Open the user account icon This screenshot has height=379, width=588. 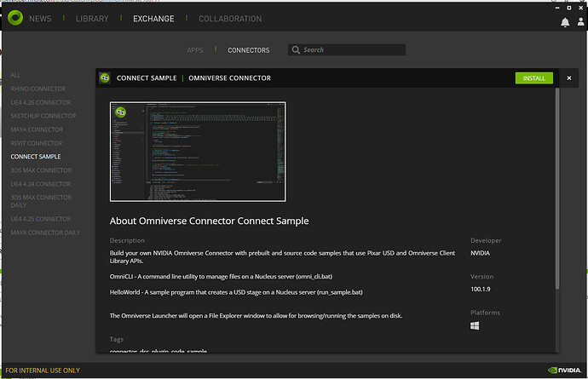580,22
